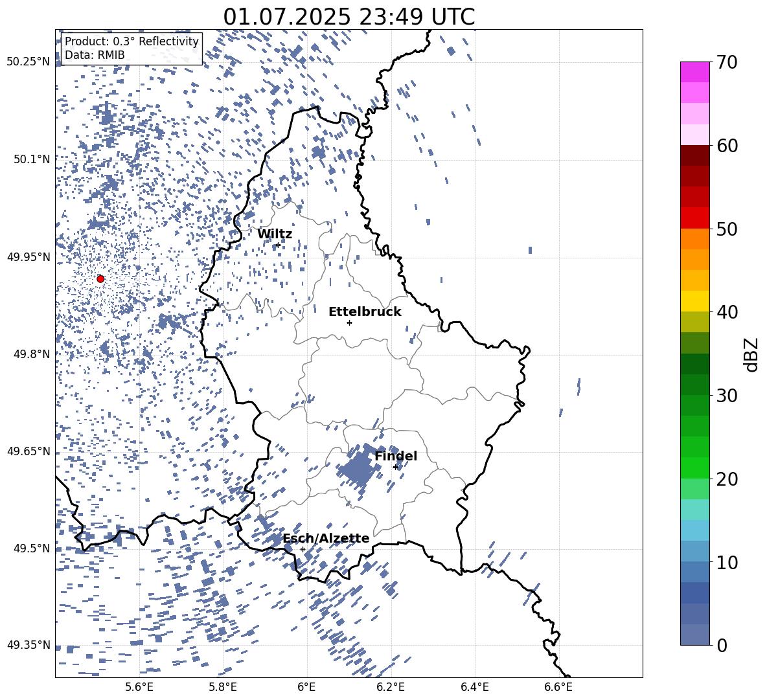Click the red radar location dot
Viewport: 767px width, 700px height.
point(100,278)
